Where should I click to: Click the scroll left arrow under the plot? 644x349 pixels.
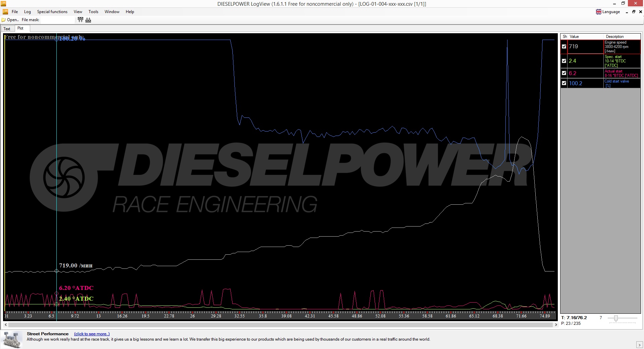coord(6,325)
